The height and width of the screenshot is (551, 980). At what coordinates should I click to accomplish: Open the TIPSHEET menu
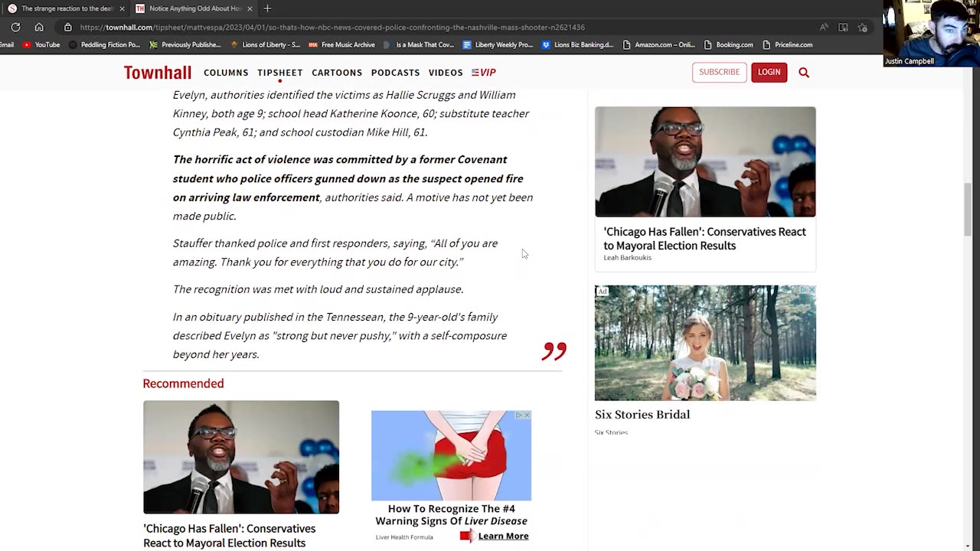tap(280, 73)
